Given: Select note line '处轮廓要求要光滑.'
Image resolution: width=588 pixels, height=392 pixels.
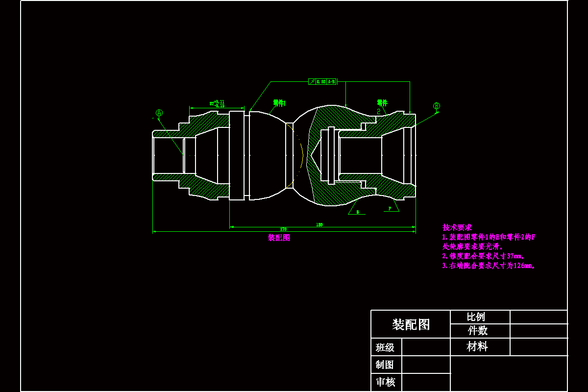Looking at the screenshot, I should 473,246.
